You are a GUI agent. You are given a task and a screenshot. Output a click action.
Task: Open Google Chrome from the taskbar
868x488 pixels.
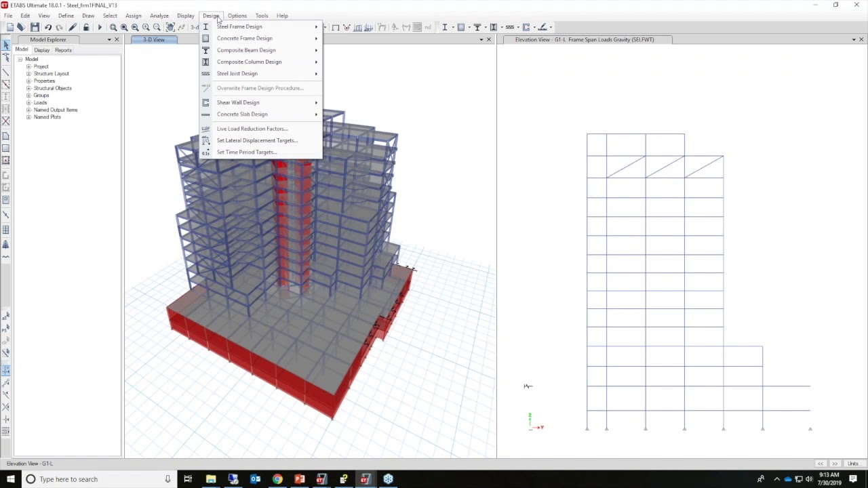coord(277,479)
